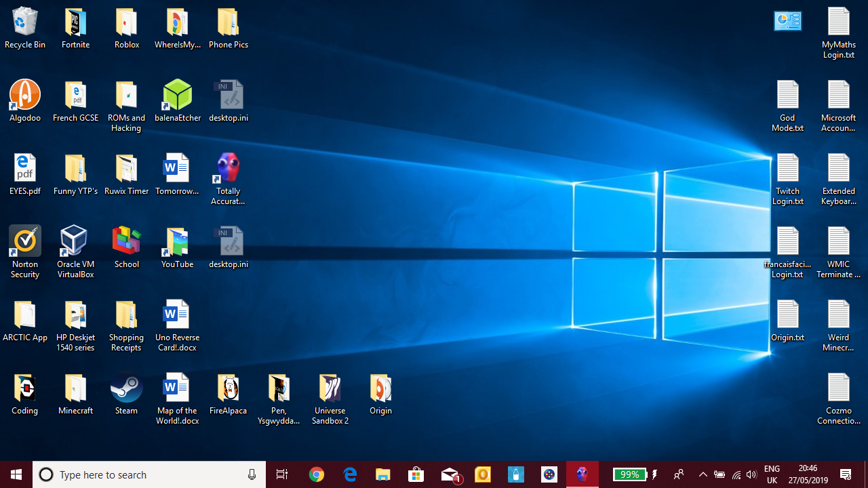Select the Minecraft folder

coord(75,394)
